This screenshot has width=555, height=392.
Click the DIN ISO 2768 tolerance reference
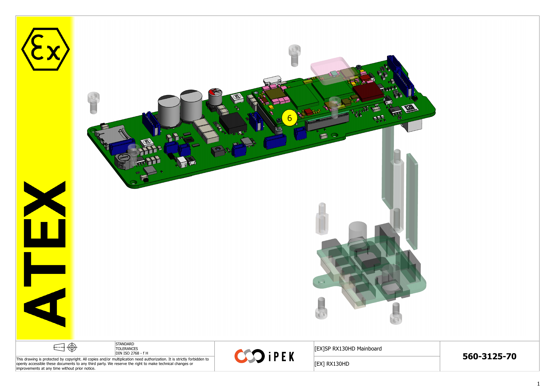coord(132,353)
